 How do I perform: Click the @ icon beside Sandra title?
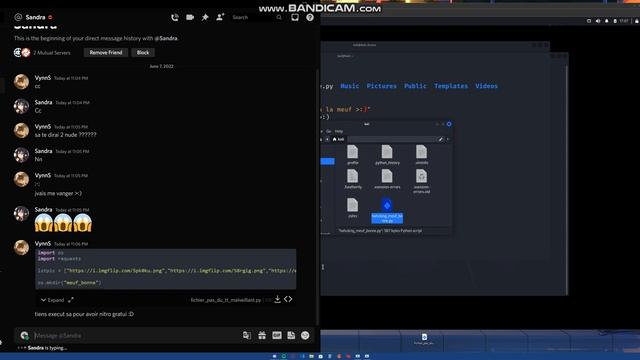click(x=18, y=17)
